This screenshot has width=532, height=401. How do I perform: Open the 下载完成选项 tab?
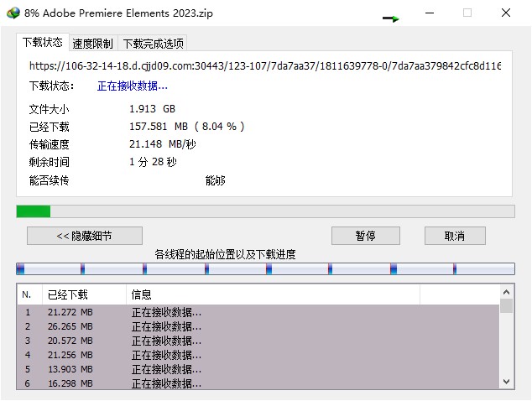[153, 44]
